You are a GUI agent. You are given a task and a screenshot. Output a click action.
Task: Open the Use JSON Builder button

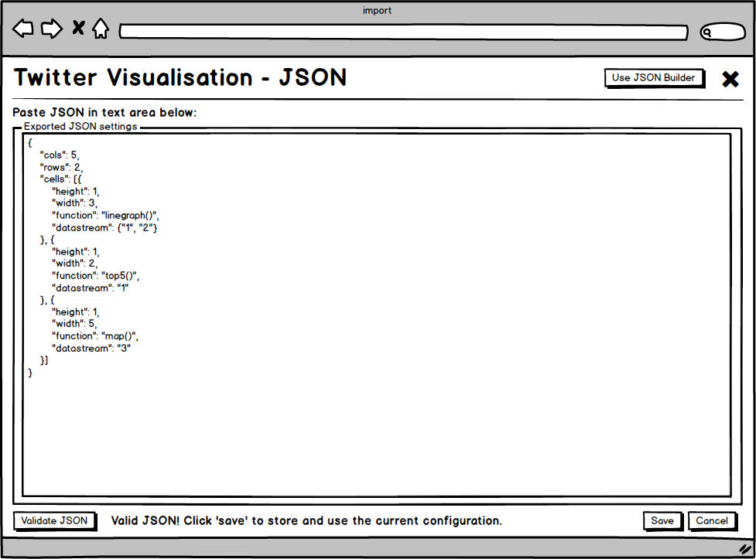coord(654,77)
